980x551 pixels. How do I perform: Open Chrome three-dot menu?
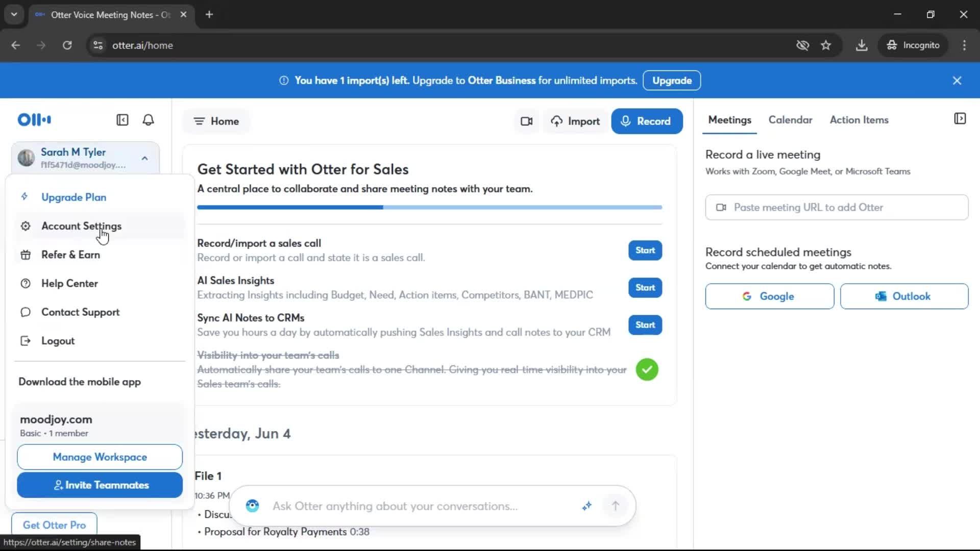click(964, 45)
